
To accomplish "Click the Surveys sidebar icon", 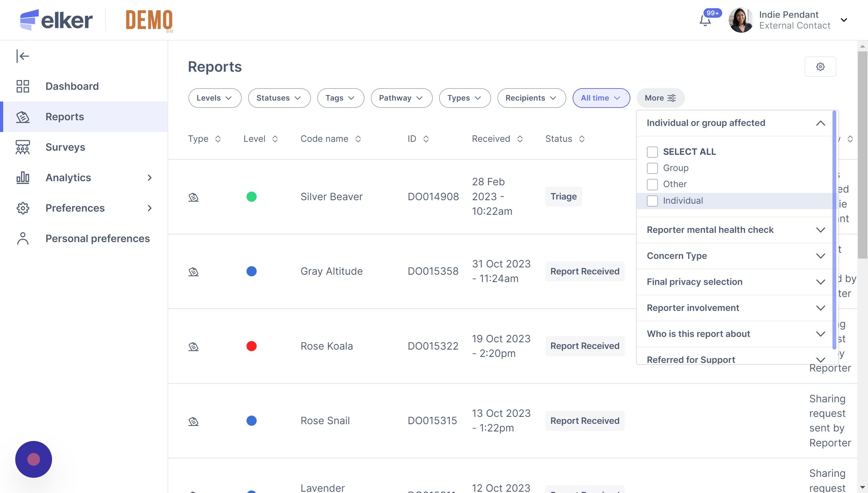I will click(23, 147).
